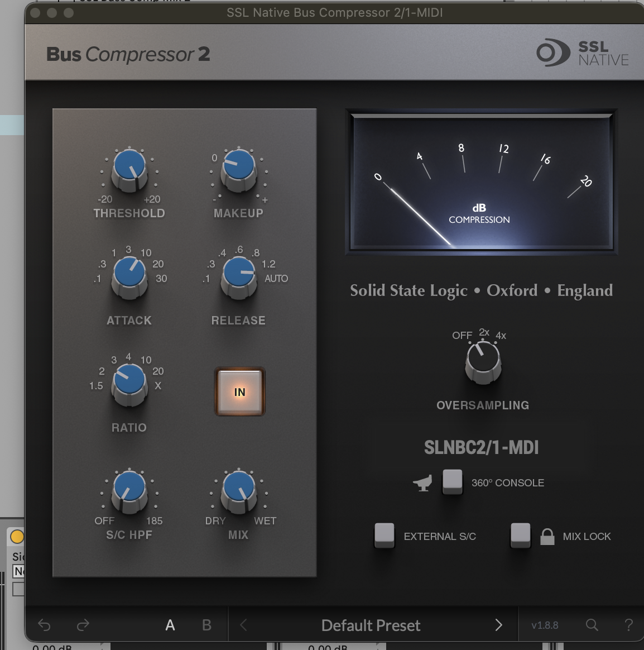Toggle the compressor IN button
Image resolution: width=644 pixels, height=650 pixels.
point(239,391)
